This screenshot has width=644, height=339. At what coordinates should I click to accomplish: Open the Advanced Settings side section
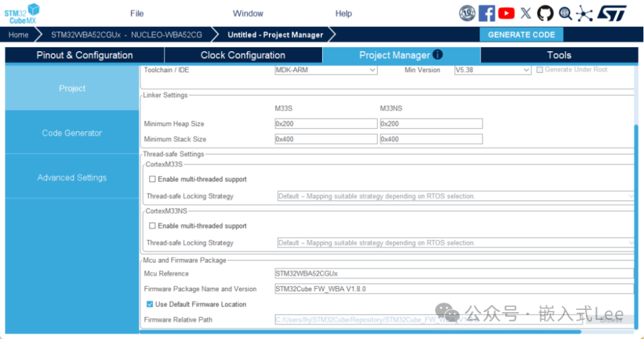point(72,178)
